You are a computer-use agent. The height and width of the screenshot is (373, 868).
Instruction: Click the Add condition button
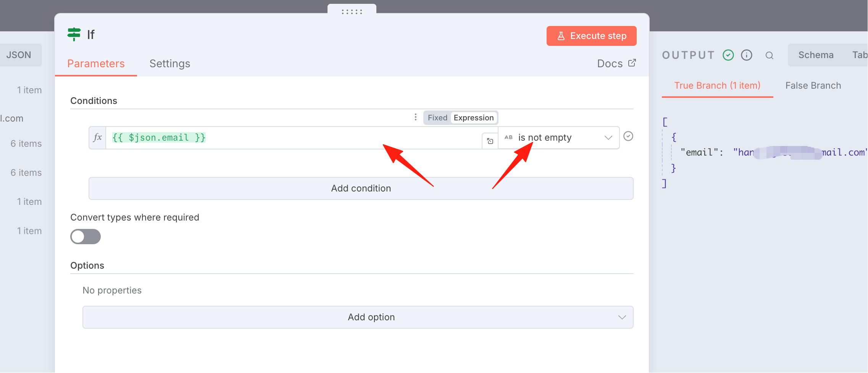pos(361,188)
